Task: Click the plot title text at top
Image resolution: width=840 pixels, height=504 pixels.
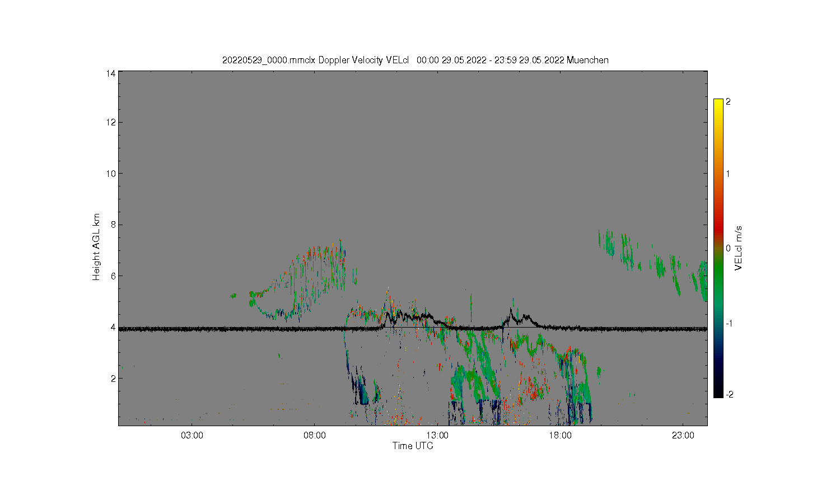Action: 415,60
